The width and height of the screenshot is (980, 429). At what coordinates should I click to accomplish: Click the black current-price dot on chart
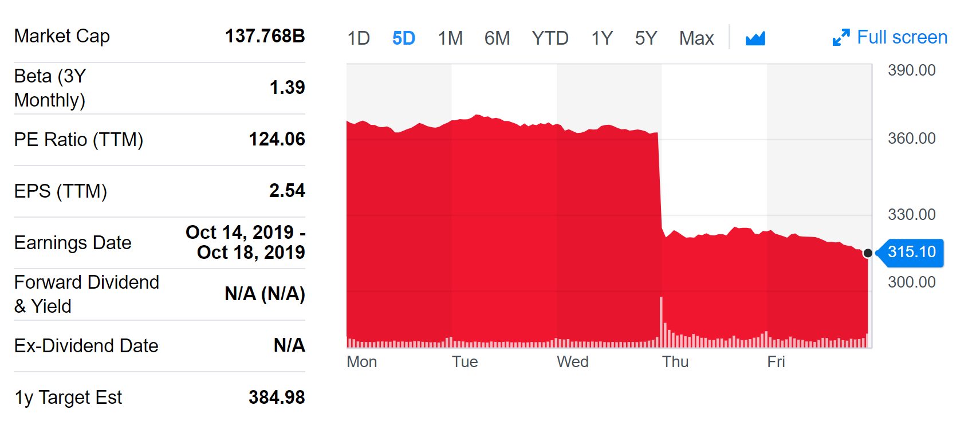868,253
